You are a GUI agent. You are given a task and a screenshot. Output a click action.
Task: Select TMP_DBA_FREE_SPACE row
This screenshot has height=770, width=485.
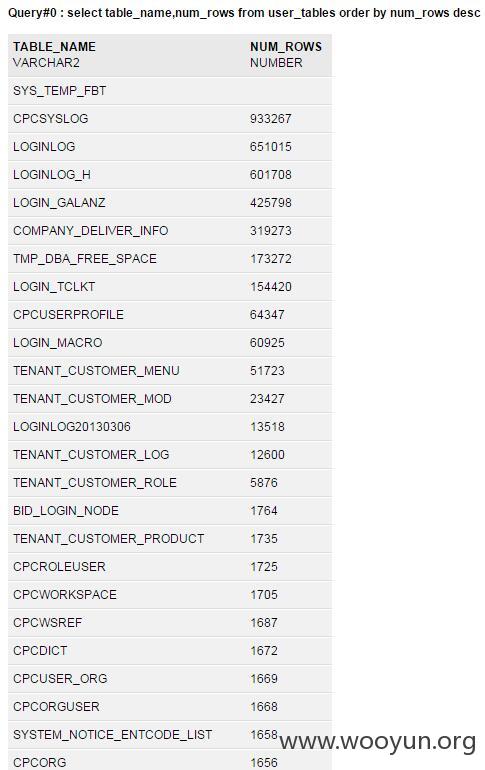(170, 258)
